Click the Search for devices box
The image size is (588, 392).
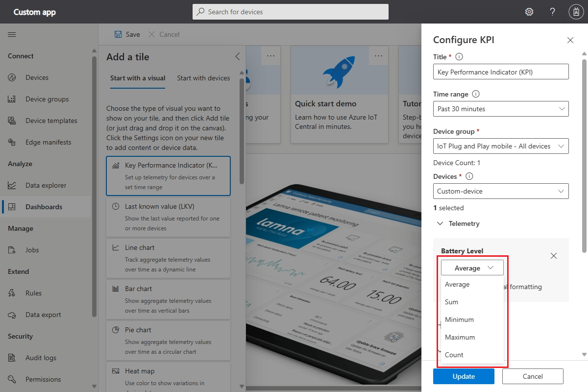pyautogui.click(x=291, y=12)
